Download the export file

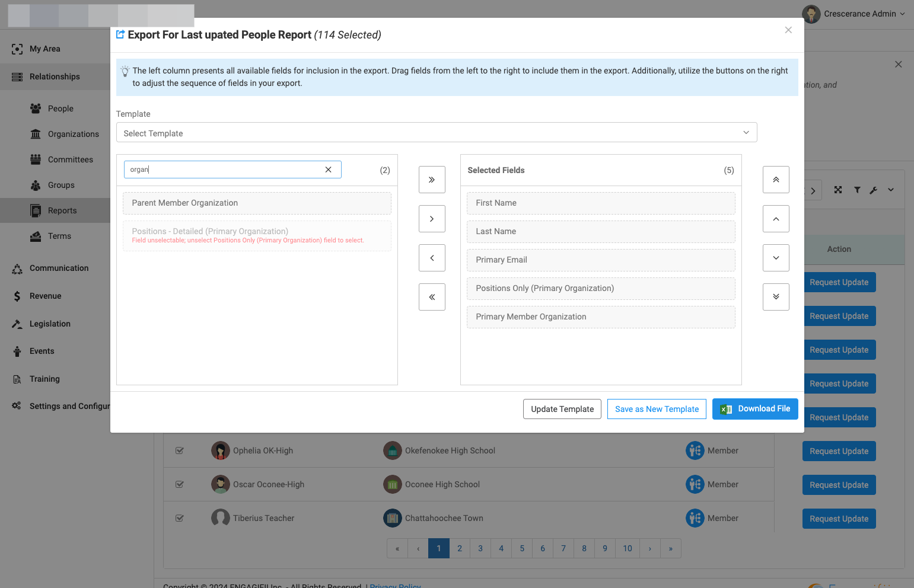point(755,409)
